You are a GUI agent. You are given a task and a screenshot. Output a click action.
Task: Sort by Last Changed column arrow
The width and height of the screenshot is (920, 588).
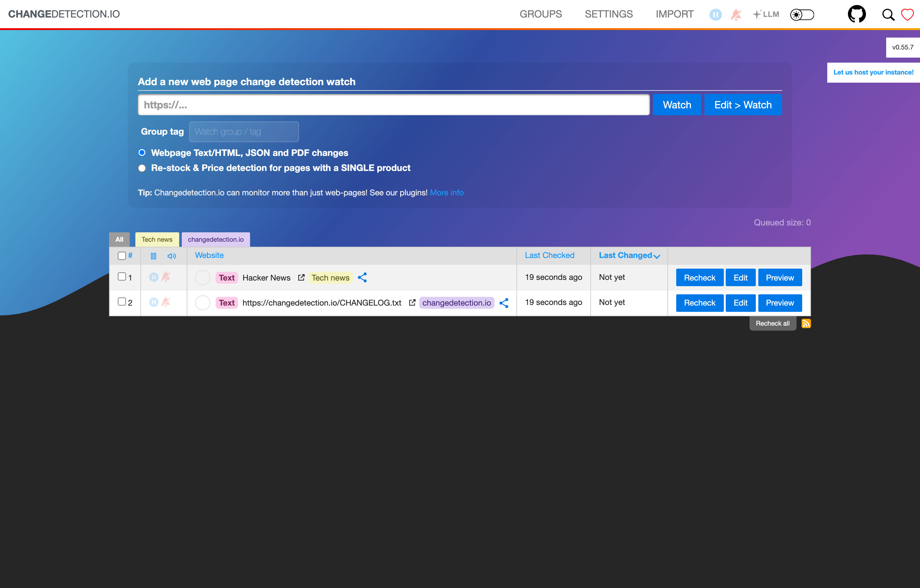point(657,256)
